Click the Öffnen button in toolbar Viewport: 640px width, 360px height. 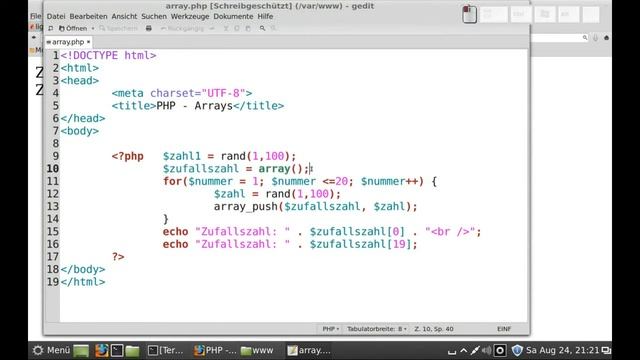pyautogui.click(x=73, y=29)
